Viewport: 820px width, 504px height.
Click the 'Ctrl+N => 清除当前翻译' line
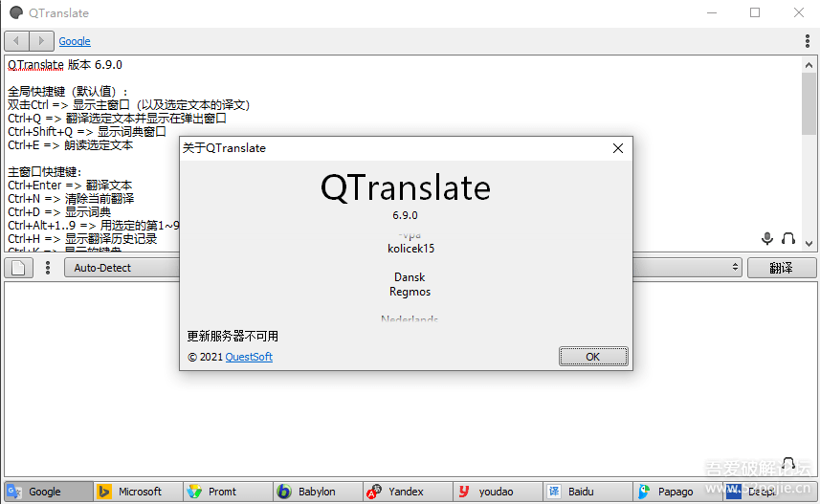pyautogui.click(x=71, y=199)
